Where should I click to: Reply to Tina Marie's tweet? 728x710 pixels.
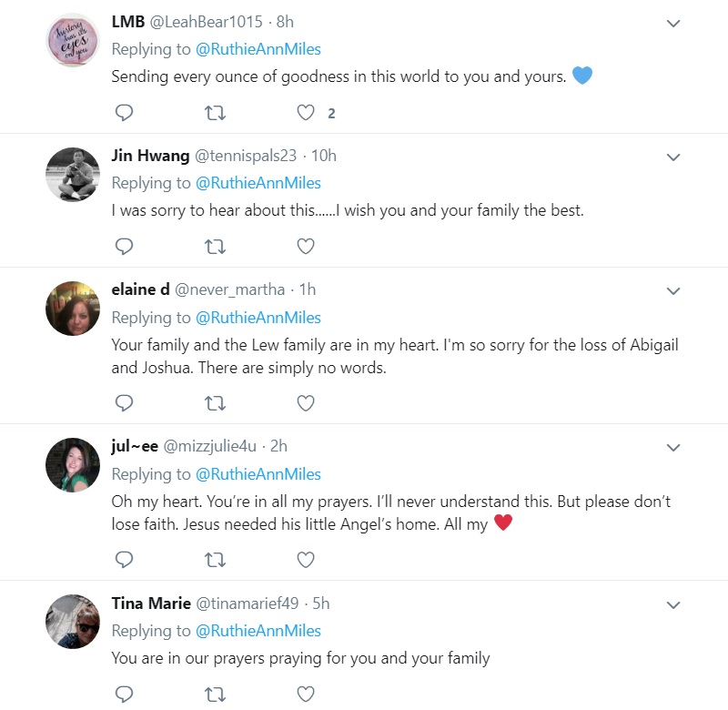[124, 694]
